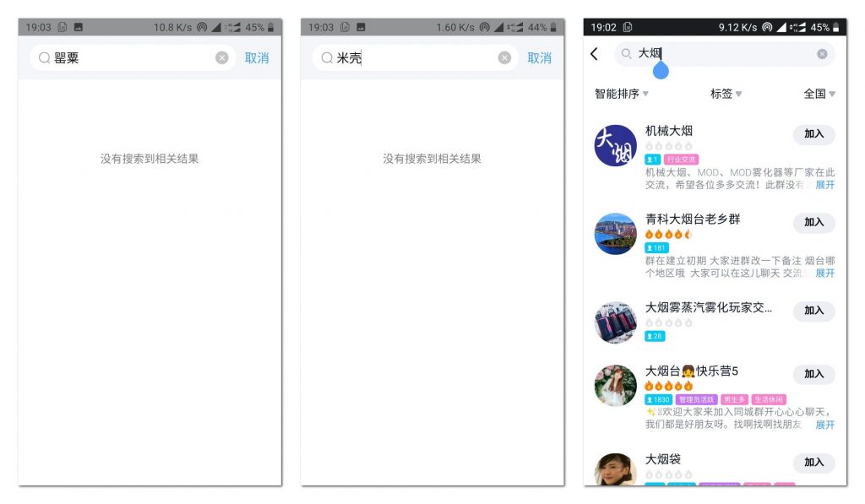Image resolution: width=865 pixels, height=504 pixels.
Task: Tap the hotspot icon in 19:02 status bar
Action: [767, 27]
